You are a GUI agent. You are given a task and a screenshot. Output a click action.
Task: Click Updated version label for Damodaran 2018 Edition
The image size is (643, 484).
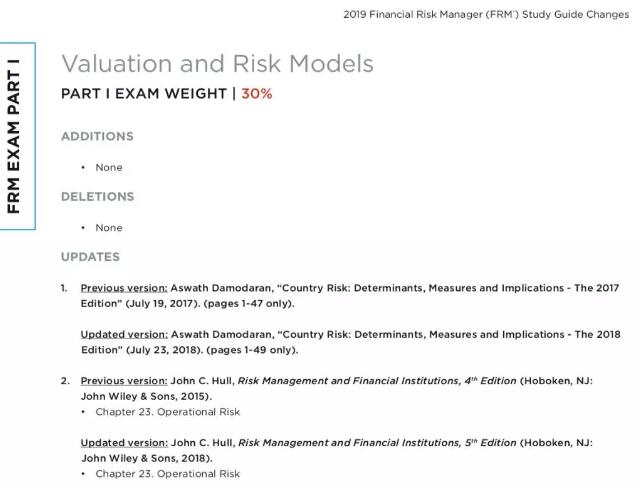pyautogui.click(x=123, y=334)
